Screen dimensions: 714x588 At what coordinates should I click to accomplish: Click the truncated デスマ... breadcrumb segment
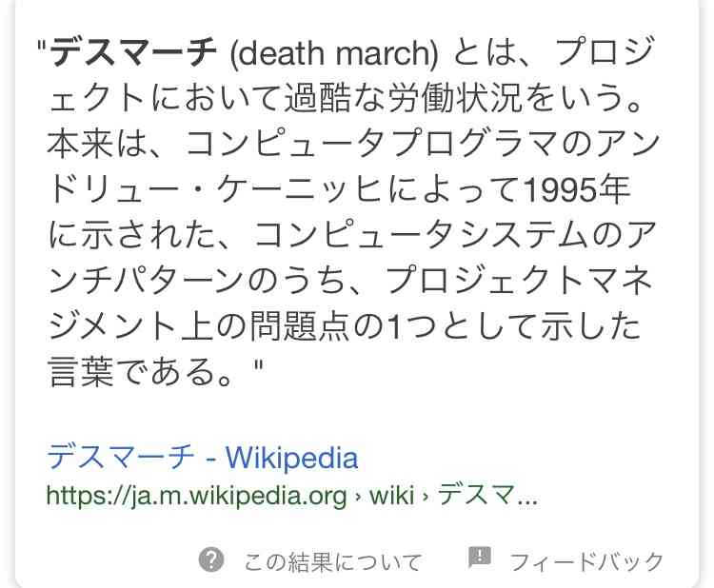[x=487, y=495]
